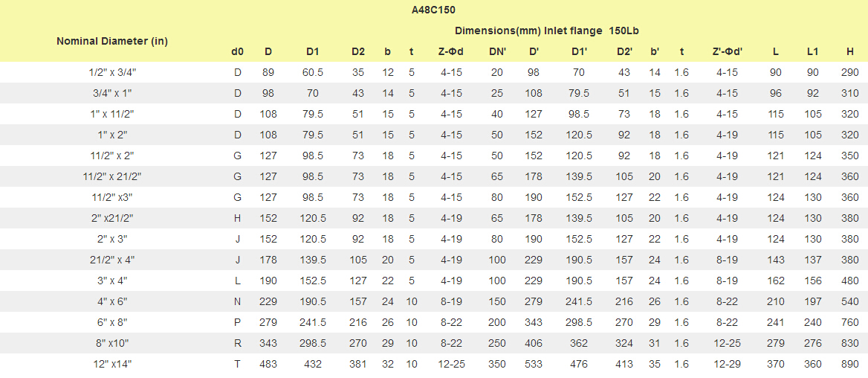Click the 21/2" x 4" row label

[x=112, y=260]
